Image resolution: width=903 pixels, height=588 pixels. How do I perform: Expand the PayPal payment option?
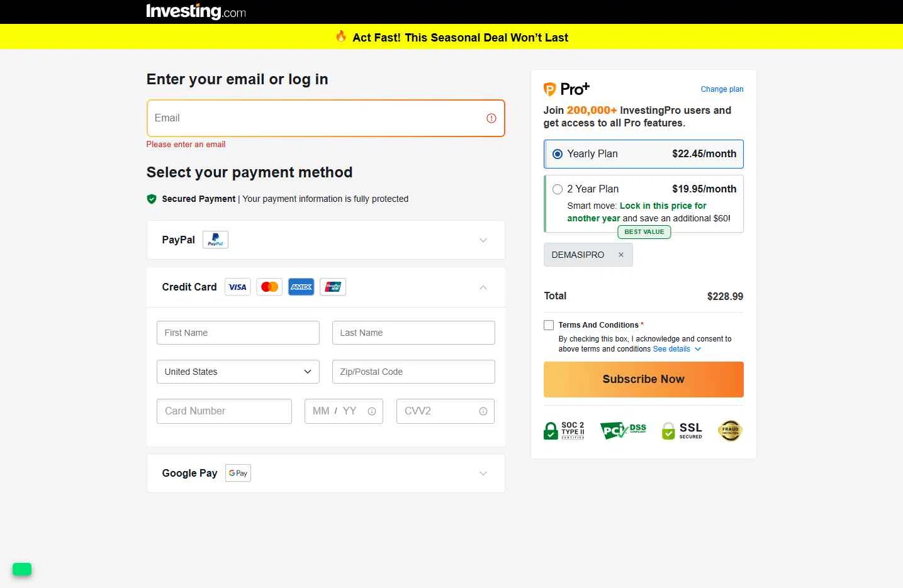pyautogui.click(x=483, y=240)
